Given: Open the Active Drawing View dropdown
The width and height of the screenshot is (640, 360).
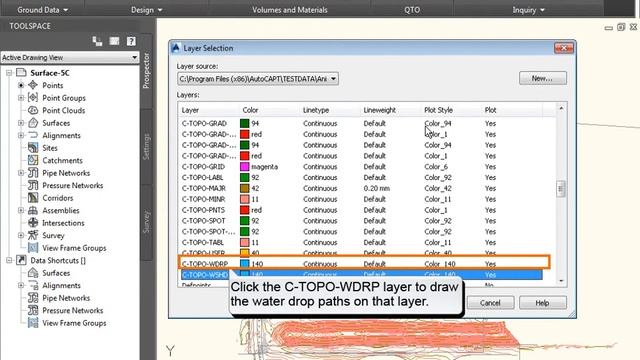Looking at the screenshot, I should (134, 58).
